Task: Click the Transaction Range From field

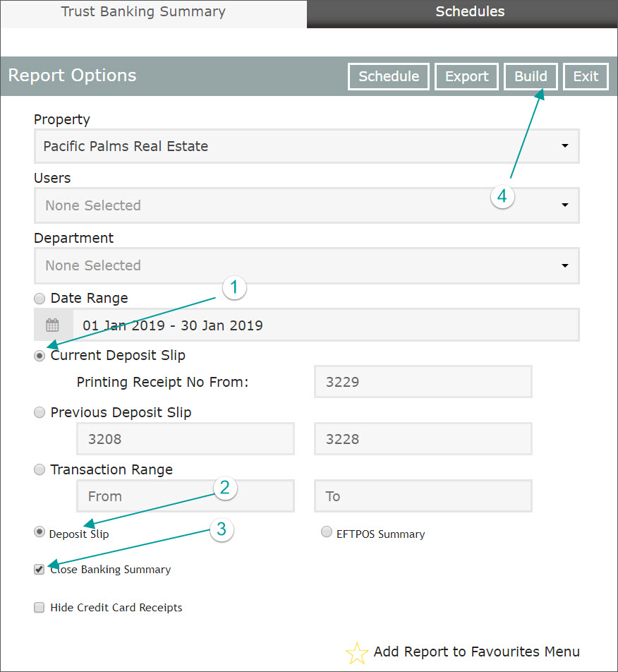Action: [x=185, y=497]
